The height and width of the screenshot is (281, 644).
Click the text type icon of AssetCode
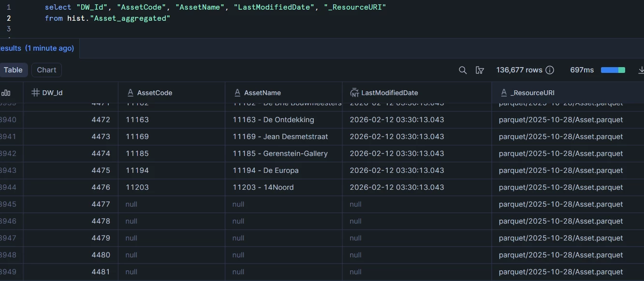tap(130, 93)
